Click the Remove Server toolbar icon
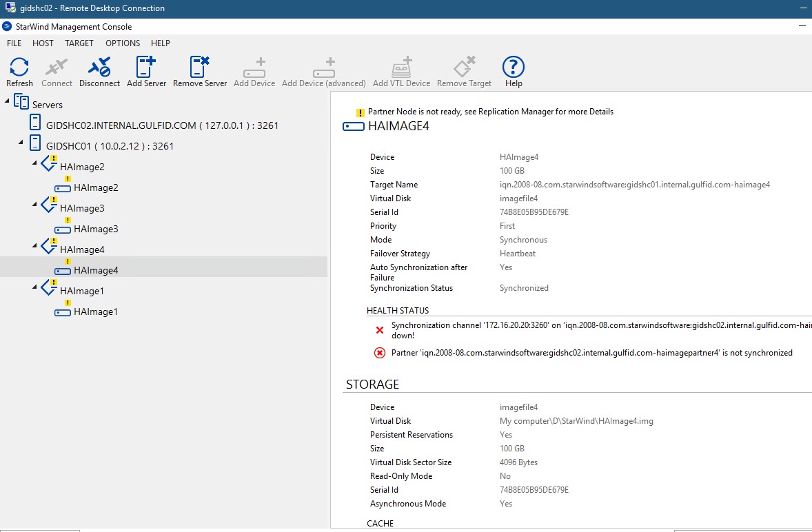 point(199,67)
